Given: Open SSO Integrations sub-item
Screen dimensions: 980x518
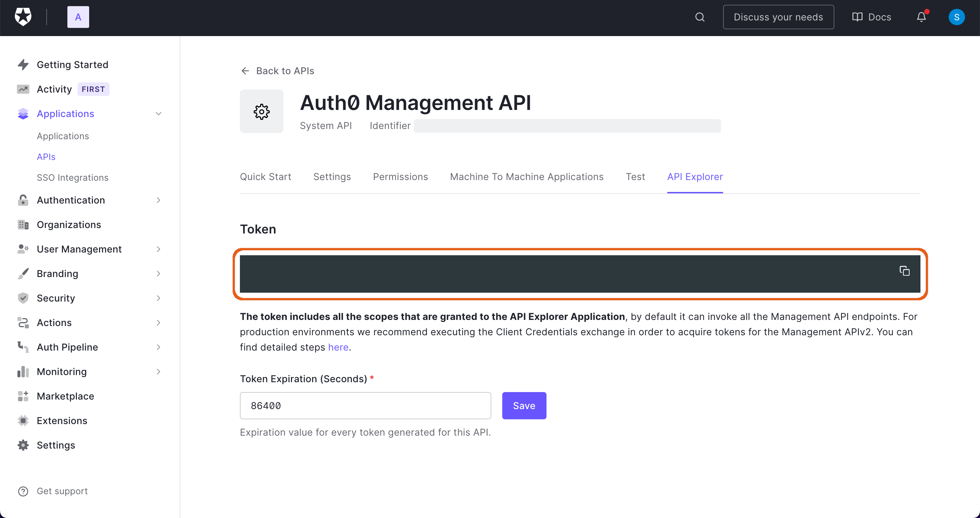Looking at the screenshot, I should [72, 178].
